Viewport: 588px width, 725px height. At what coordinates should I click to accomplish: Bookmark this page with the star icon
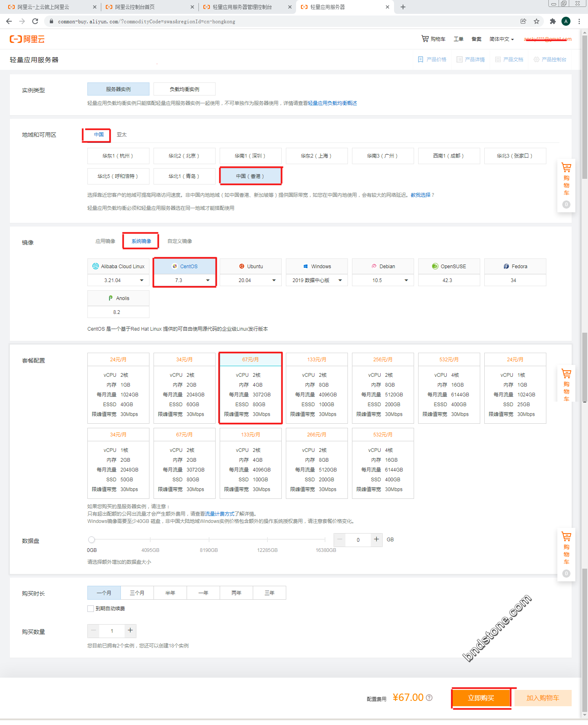pos(537,21)
